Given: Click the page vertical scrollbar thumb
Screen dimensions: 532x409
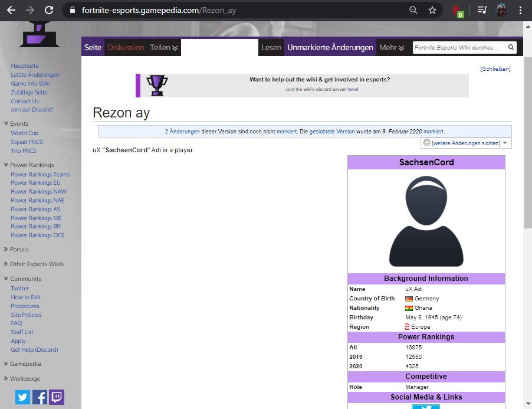Looking at the screenshot, I should pyautogui.click(x=528, y=143).
